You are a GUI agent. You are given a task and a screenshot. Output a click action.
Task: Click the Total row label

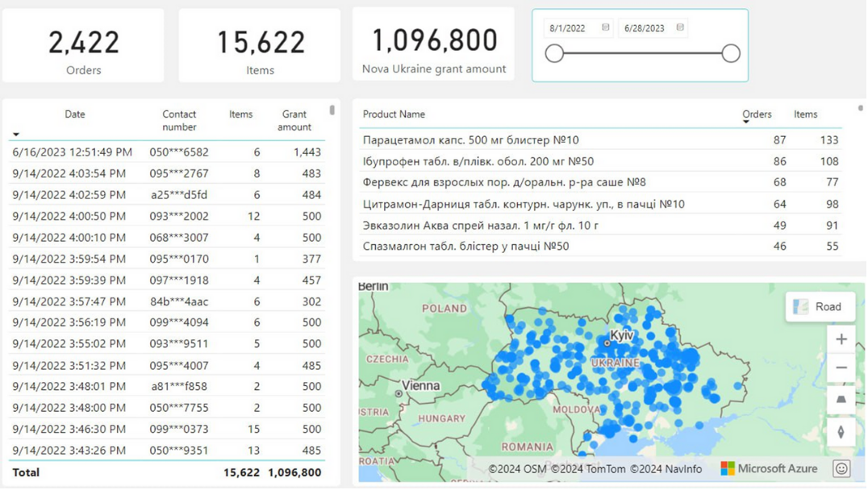[x=26, y=472]
